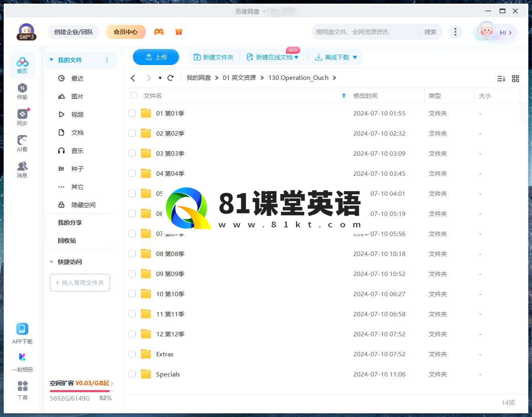The height and width of the screenshot is (417, 532).
Task: Click the folder icon of Specials
Action: 146,374
